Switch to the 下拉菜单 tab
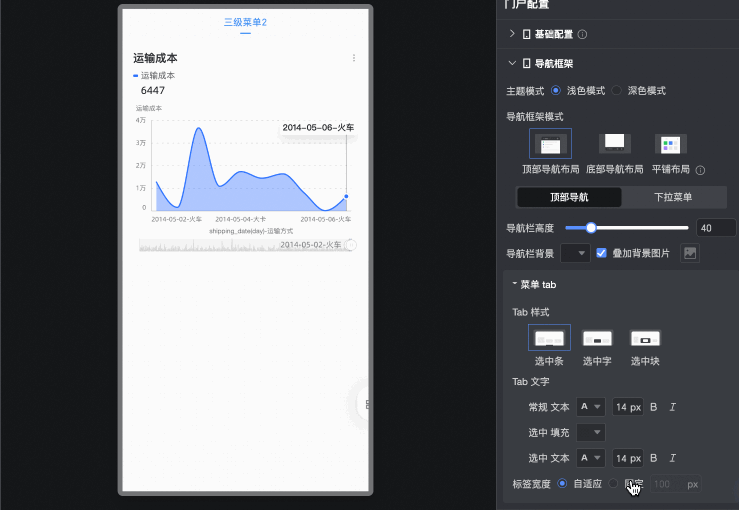The height and width of the screenshot is (510, 739). click(673, 197)
